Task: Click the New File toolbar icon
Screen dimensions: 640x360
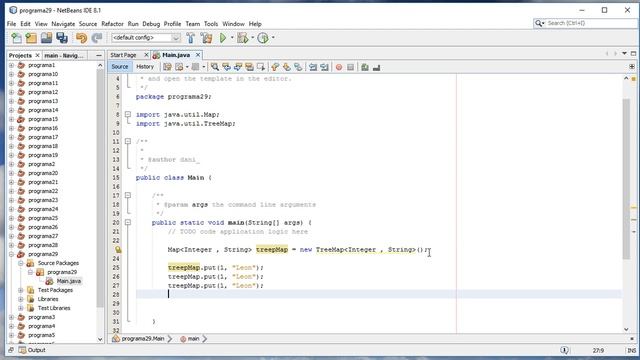Action: 16,38
